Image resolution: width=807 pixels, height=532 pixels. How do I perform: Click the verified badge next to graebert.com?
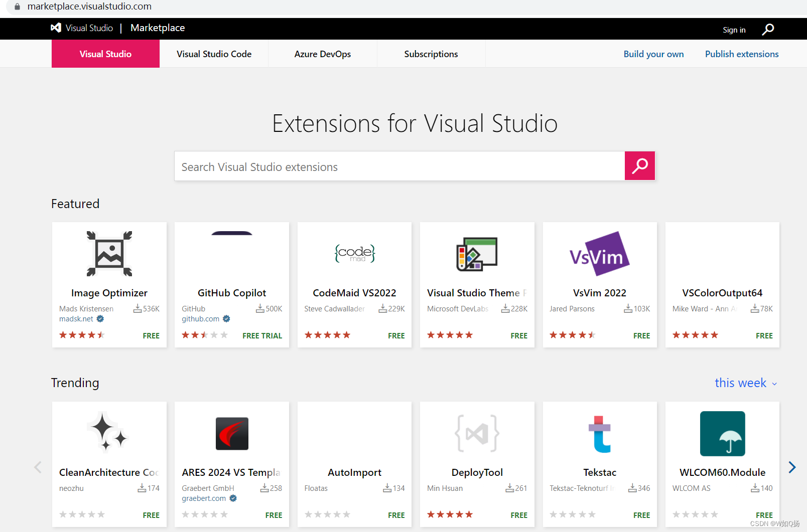click(x=233, y=498)
